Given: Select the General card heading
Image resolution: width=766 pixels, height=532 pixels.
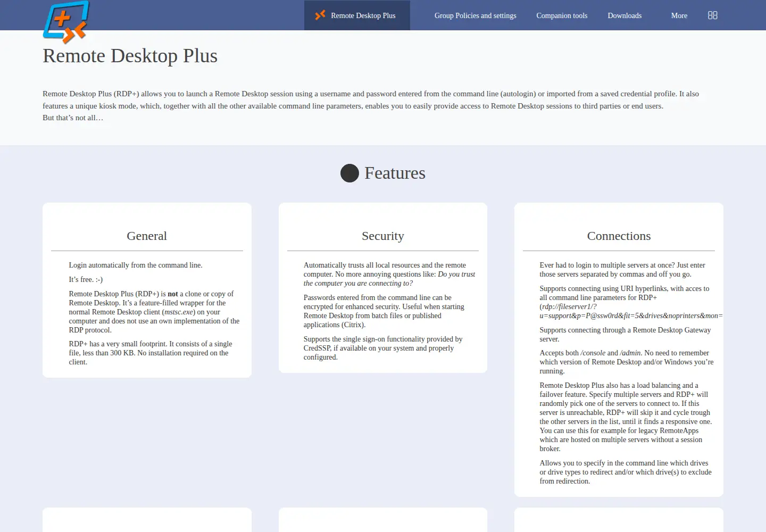Looking at the screenshot, I should point(147,236).
